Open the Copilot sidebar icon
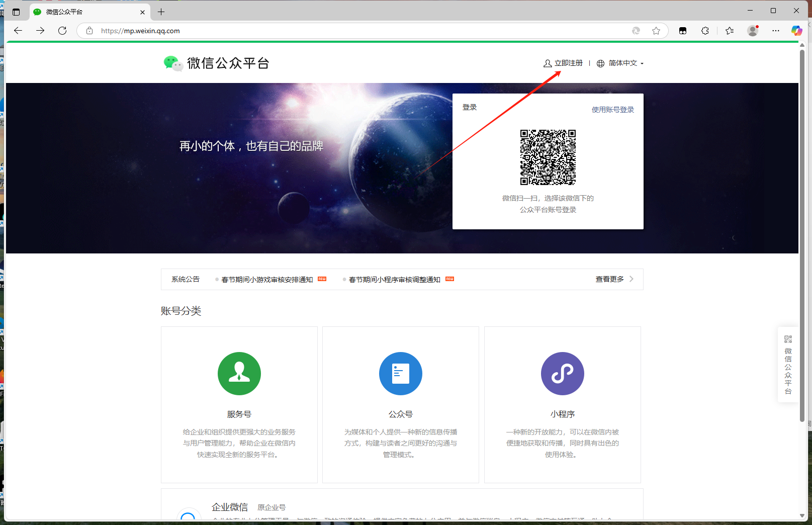Image resolution: width=812 pixels, height=525 pixels. pyautogui.click(x=797, y=31)
